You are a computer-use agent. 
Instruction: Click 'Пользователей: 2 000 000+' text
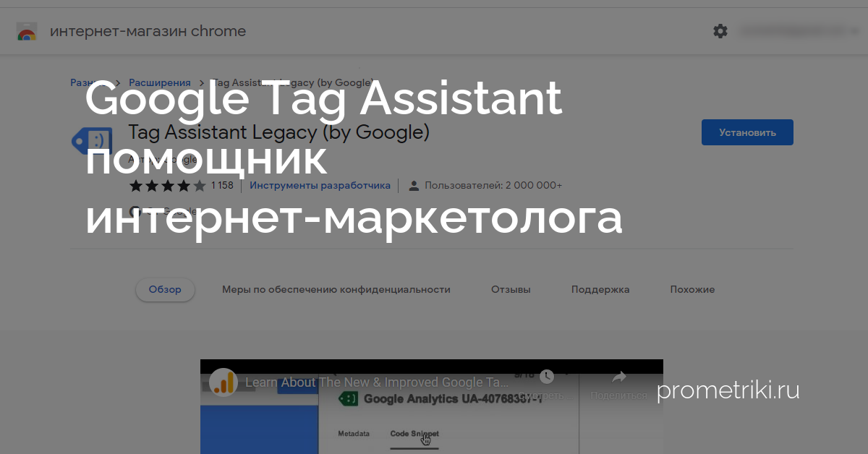(493, 186)
